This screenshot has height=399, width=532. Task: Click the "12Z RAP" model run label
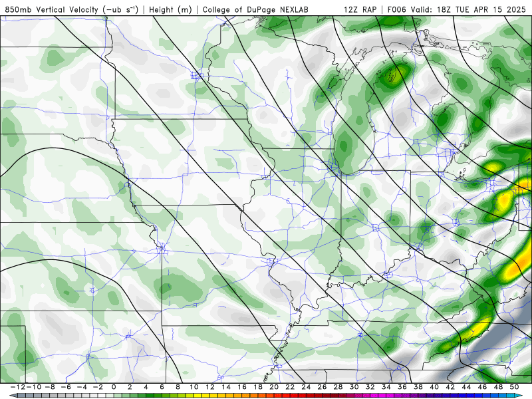[x=360, y=10]
